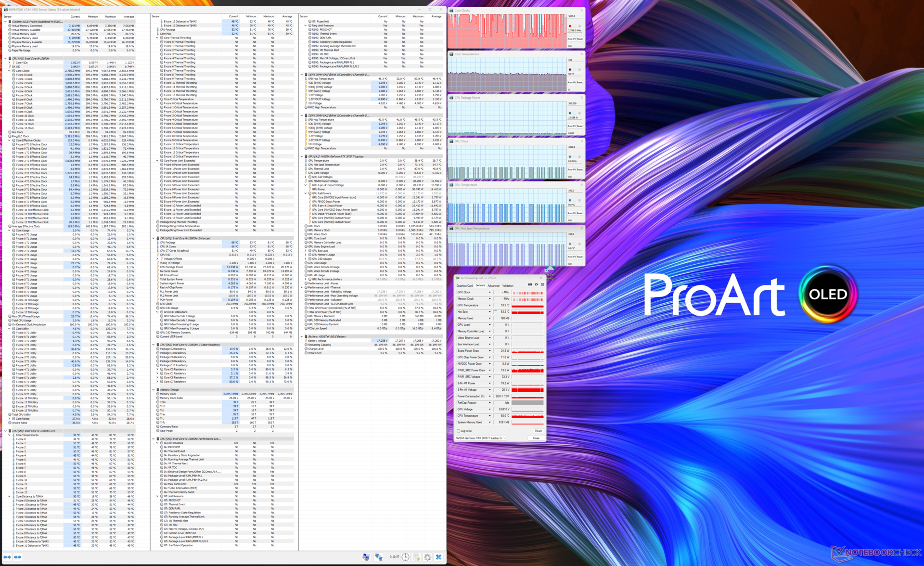Enable the Log to file checkbox
This screenshot has width=924, height=566.
459,431
